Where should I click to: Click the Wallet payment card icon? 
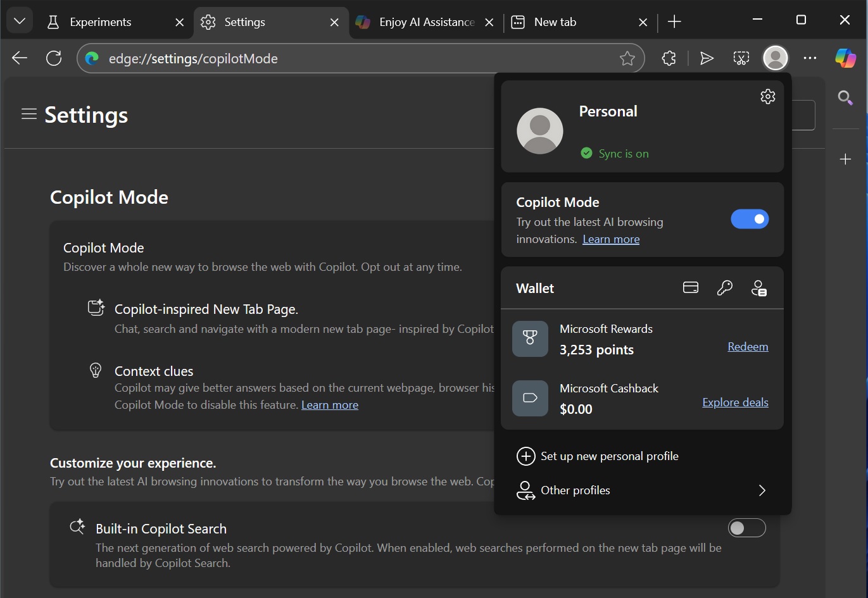coord(691,288)
